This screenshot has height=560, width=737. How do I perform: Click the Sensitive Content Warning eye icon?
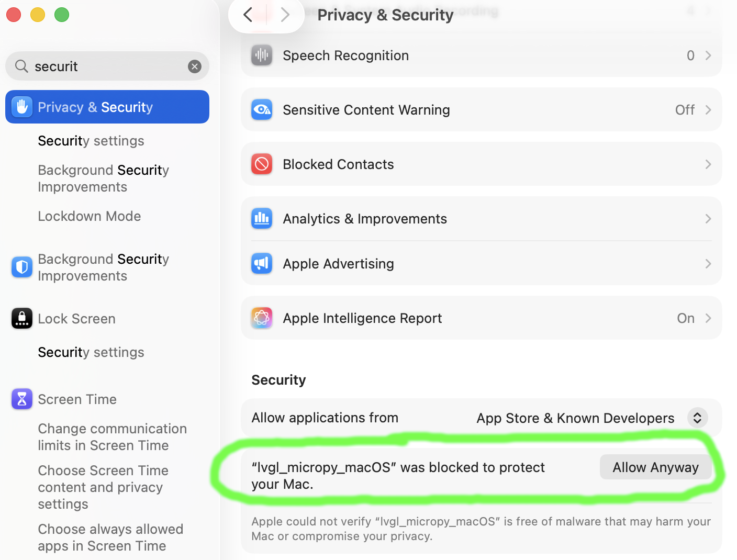pos(262,110)
